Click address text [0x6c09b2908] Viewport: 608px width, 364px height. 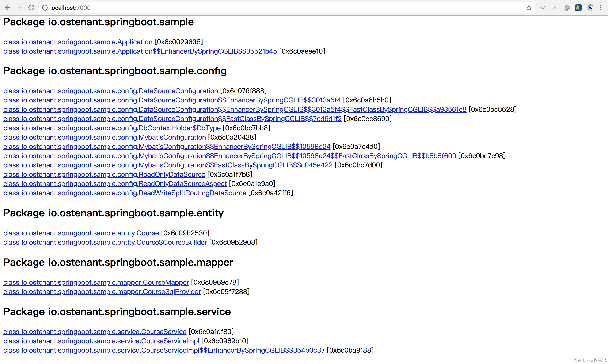[x=233, y=242]
